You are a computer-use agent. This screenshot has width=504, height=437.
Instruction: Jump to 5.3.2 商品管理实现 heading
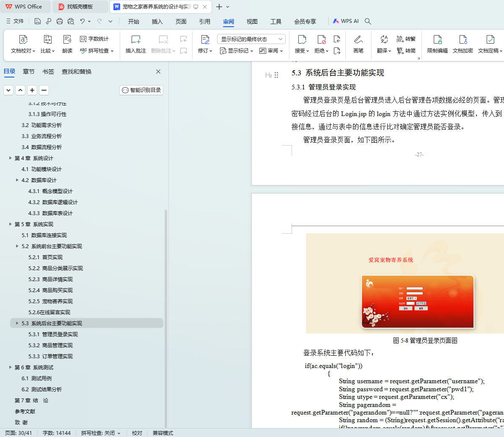click(50, 345)
